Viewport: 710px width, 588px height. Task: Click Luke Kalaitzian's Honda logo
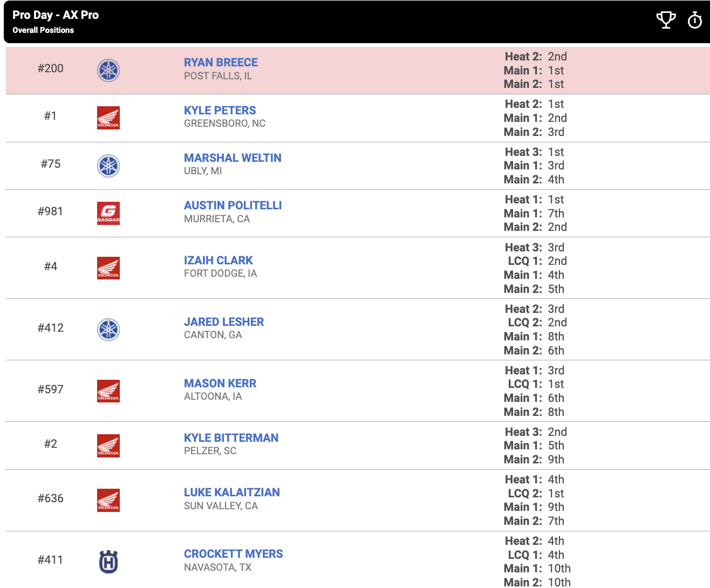(x=108, y=500)
